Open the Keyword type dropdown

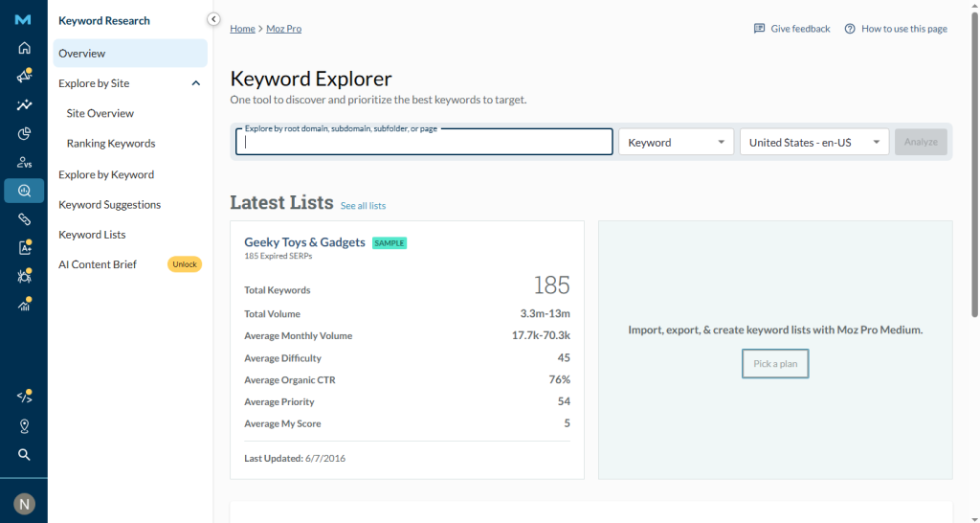click(677, 143)
